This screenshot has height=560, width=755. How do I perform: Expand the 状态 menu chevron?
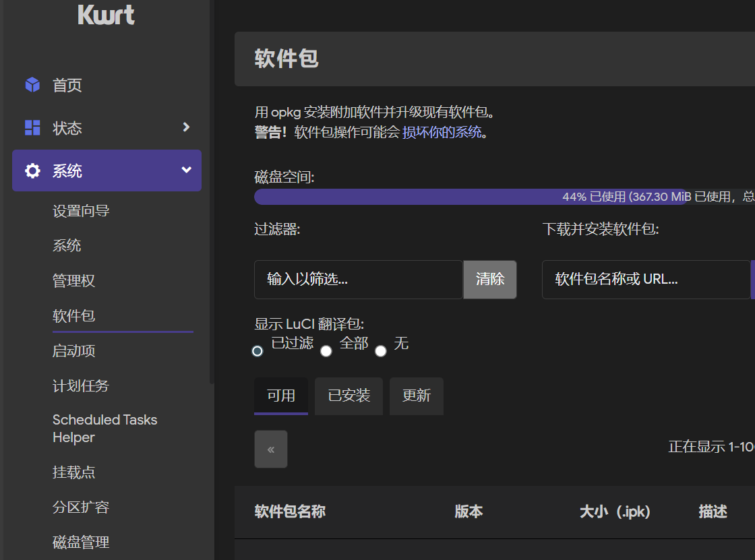[186, 127]
